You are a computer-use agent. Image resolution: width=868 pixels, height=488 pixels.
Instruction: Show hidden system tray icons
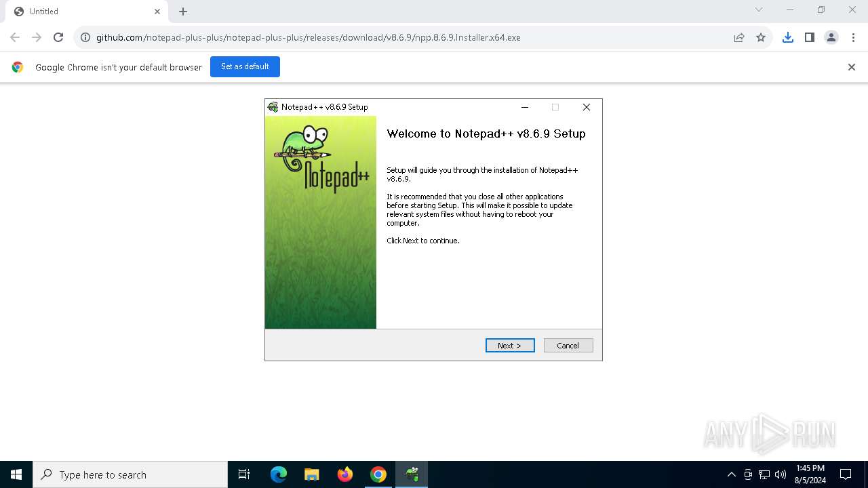731,474
